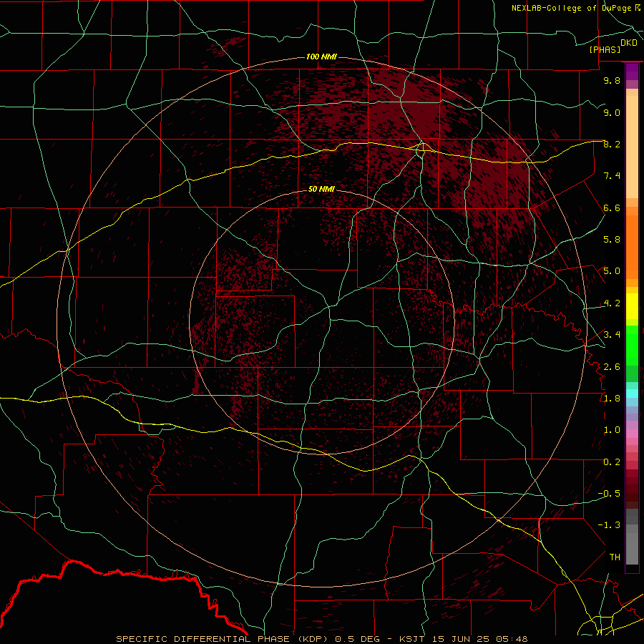The width and height of the screenshot is (644, 644).
Task: Click the [PHAS] unit label
Action: click(x=605, y=50)
